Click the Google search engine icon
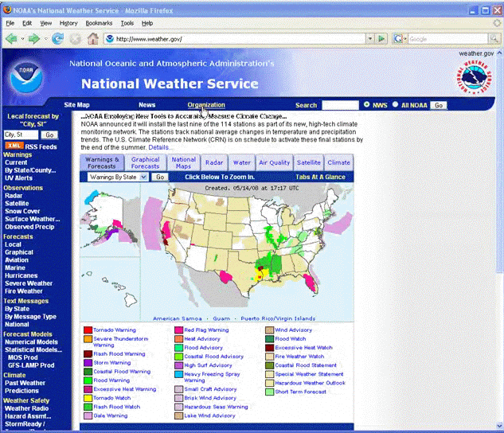Image resolution: width=504 pixels, height=433 pixels. [398, 39]
